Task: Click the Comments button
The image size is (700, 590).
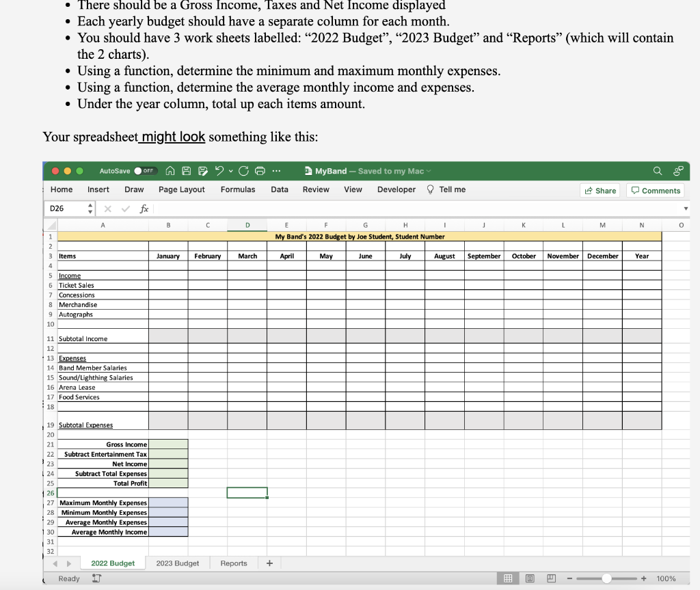Action: (x=656, y=191)
